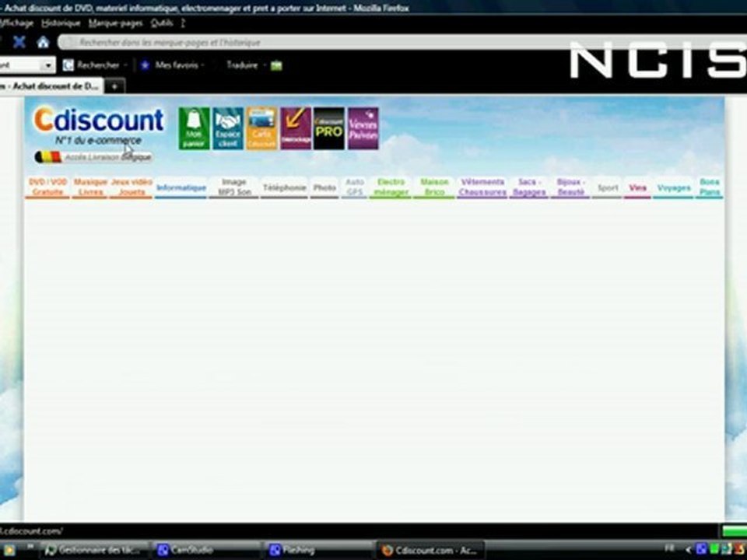This screenshot has width=747, height=560.
Task: Open the ? help menu
Action: tap(183, 23)
